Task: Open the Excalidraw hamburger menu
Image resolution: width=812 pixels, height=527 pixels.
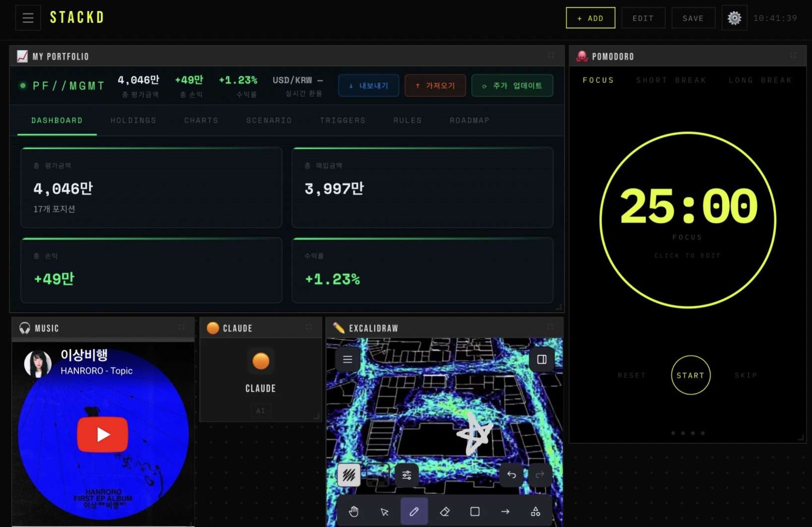Action: coord(348,359)
